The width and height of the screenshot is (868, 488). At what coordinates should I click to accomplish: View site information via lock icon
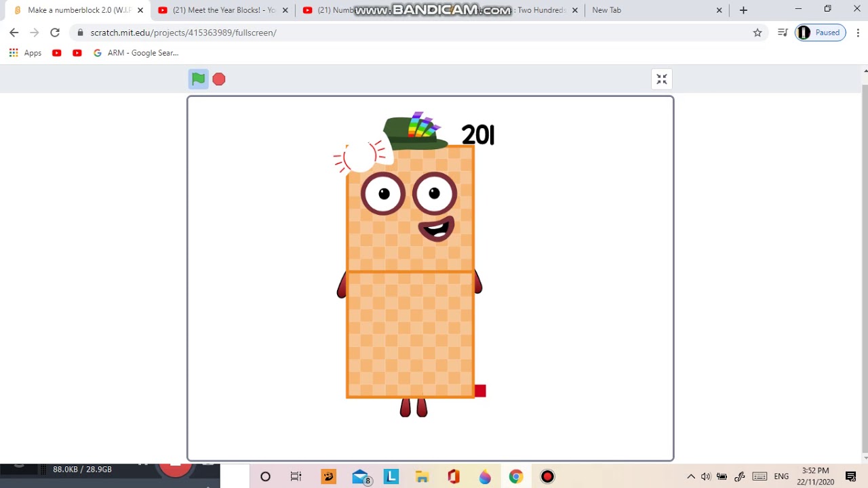(x=80, y=33)
